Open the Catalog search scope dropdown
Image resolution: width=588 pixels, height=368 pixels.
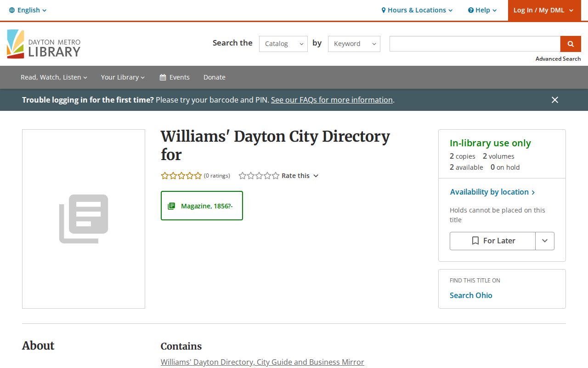point(283,44)
